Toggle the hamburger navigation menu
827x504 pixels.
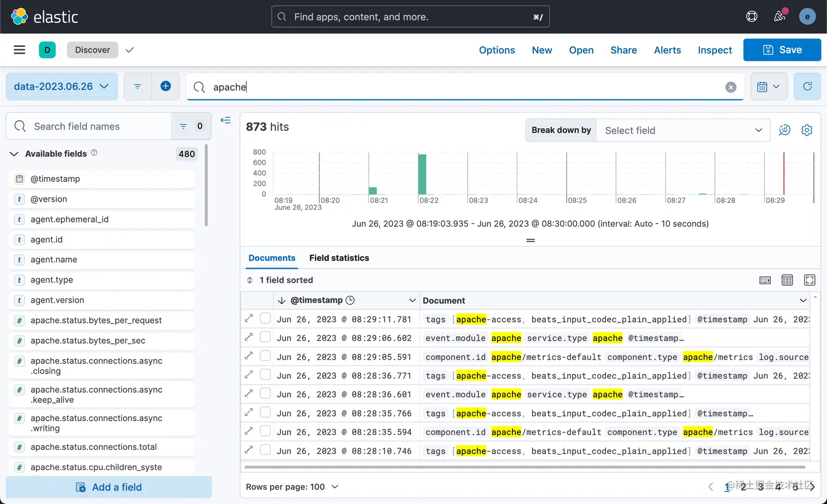click(x=20, y=50)
